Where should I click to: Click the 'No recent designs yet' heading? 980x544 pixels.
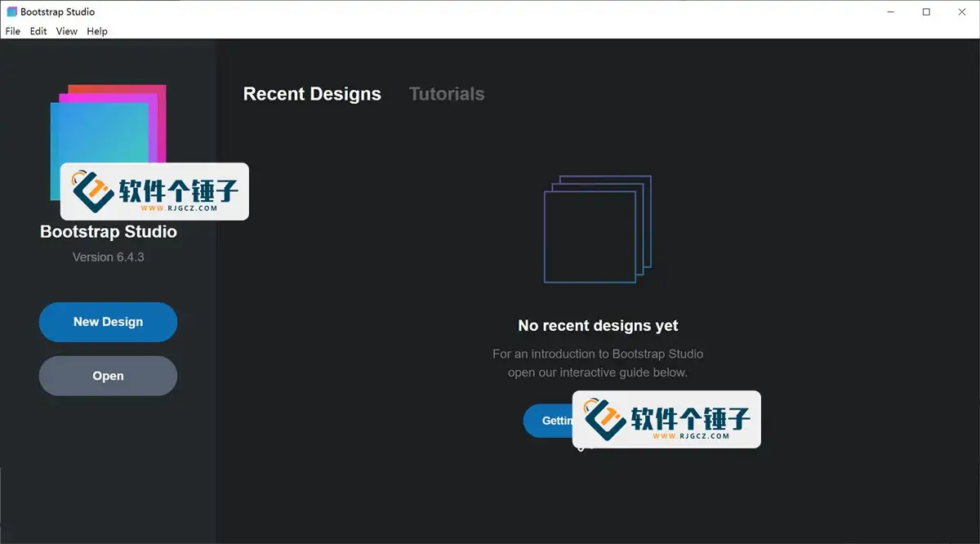coord(598,325)
